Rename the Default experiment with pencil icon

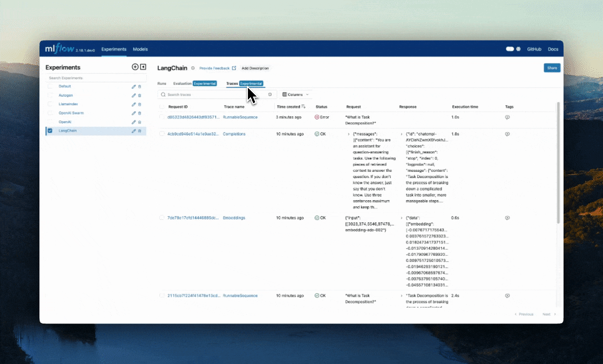pos(134,86)
